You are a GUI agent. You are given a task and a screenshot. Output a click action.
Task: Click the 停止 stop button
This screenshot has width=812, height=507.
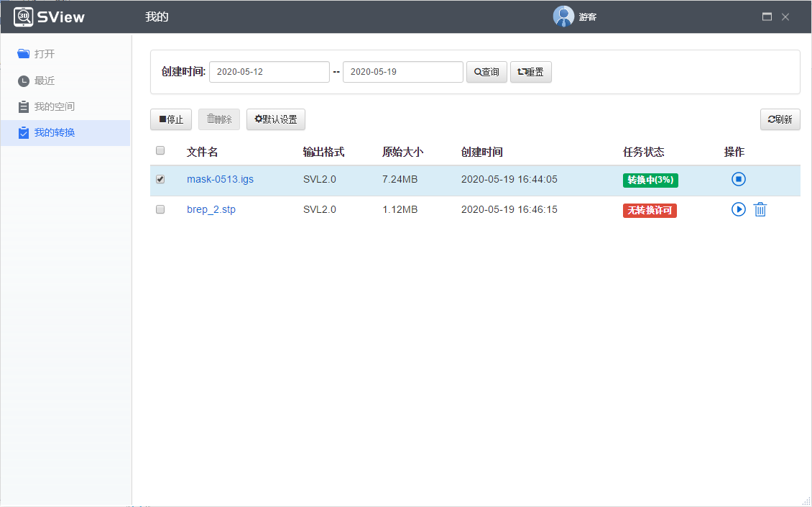pos(171,119)
